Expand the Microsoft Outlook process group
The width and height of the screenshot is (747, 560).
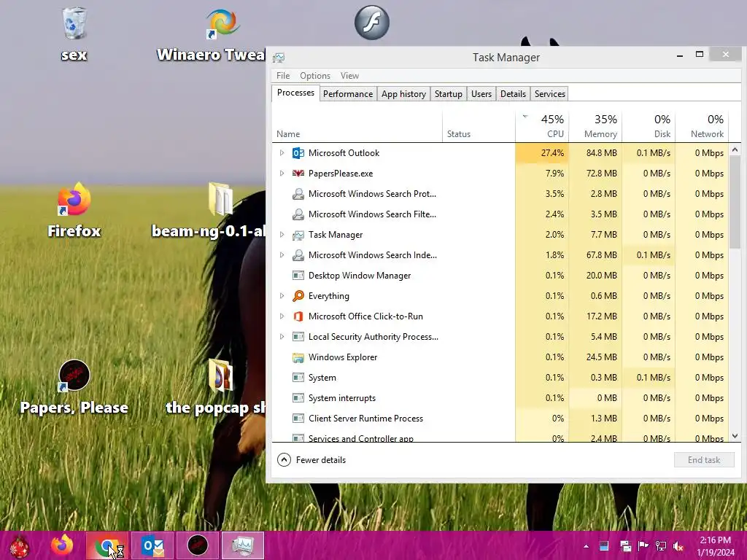[282, 153]
